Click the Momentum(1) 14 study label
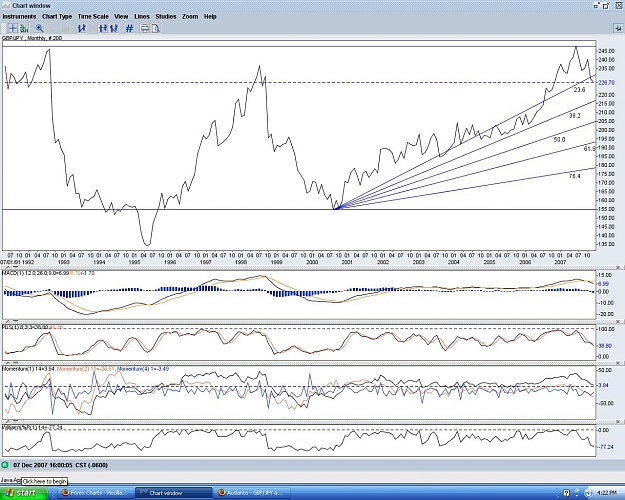This screenshot has height=500, width=625. click(x=29, y=369)
